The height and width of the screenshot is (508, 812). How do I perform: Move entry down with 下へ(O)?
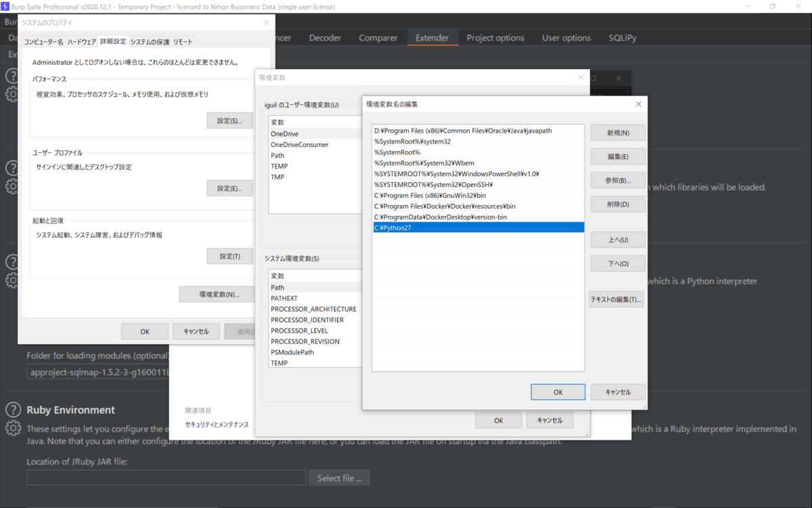[x=618, y=263]
